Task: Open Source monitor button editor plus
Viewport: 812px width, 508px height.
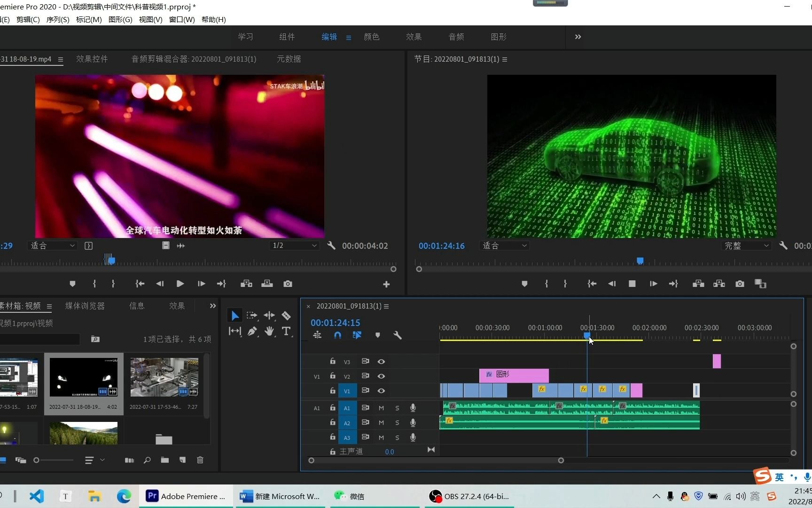Action: pos(386,284)
